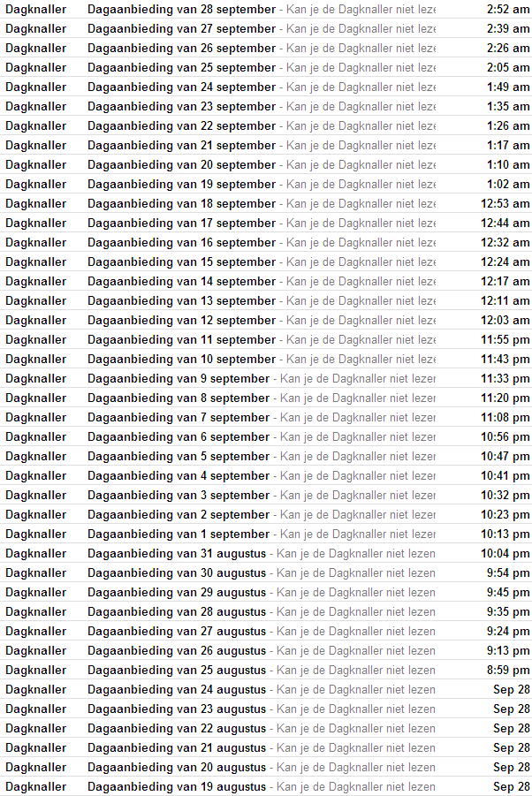Click Dagknaller sender in the 2:39 am row
The height and width of the screenshot is (796, 532).
[36, 29]
